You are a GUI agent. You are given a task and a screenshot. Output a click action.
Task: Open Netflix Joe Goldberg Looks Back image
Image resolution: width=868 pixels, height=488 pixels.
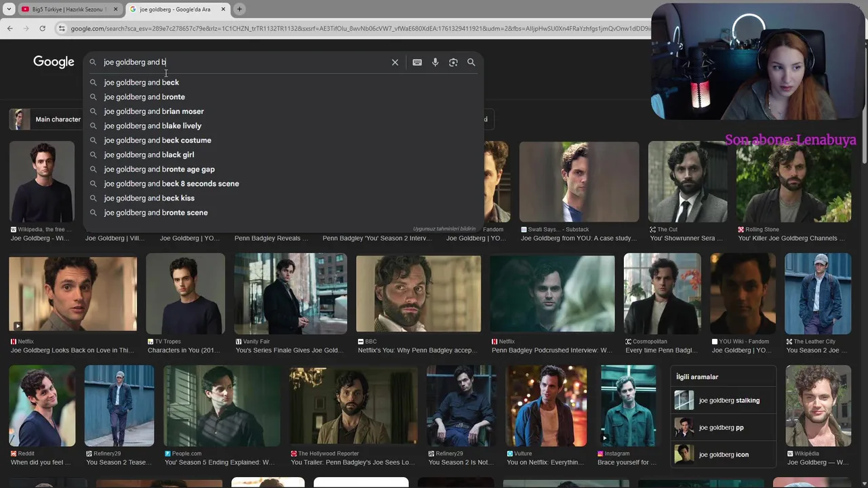click(x=73, y=293)
